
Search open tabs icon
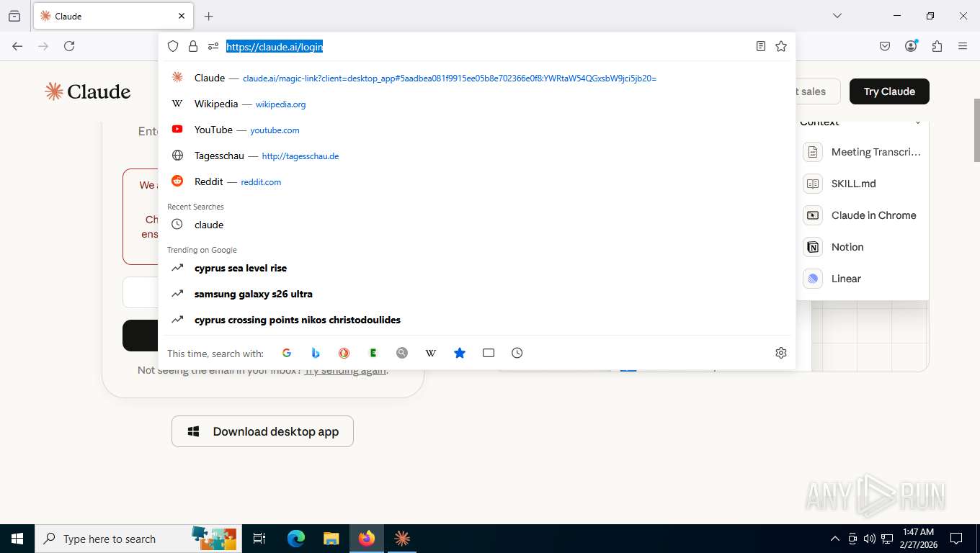pyautogui.click(x=489, y=353)
